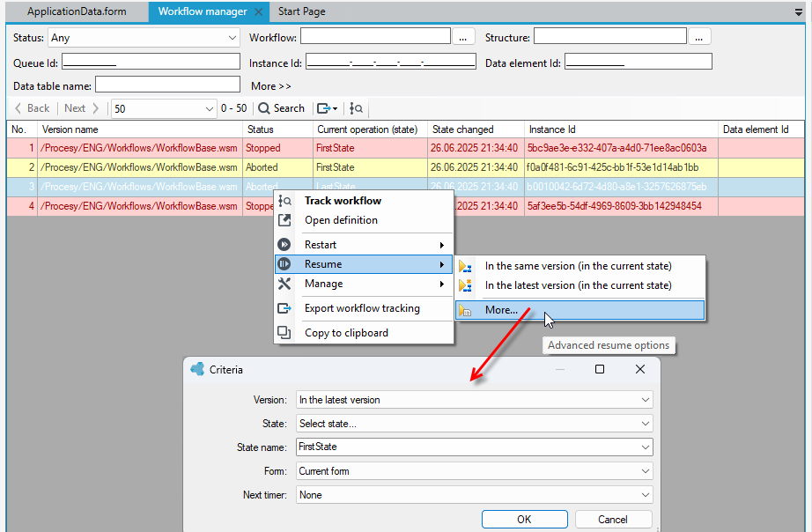Click the Open definition icon
Image resolution: width=812 pixels, height=532 pixels.
[284, 220]
